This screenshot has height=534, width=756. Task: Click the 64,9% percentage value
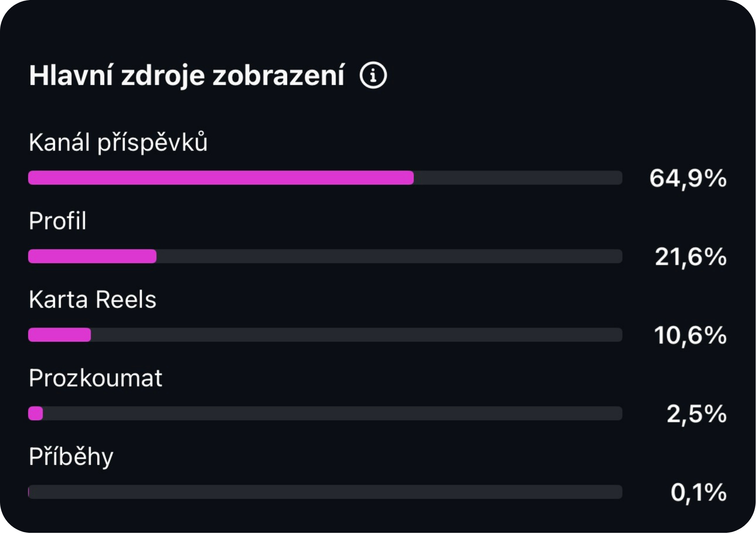(688, 178)
